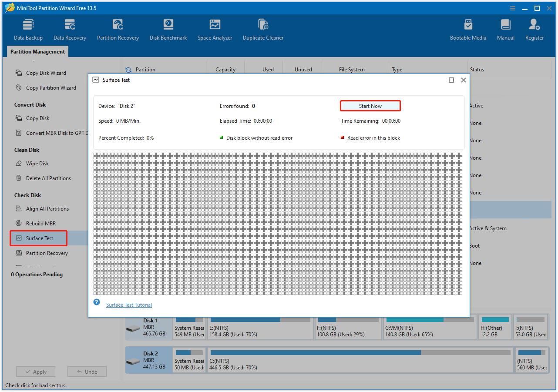Start the Disk Benchmark tool
558x392 pixels.
(x=168, y=29)
